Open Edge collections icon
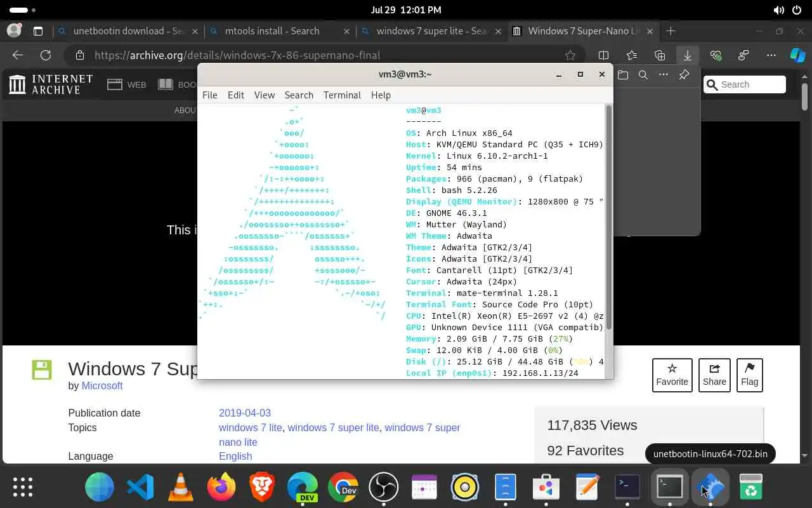 (660, 55)
